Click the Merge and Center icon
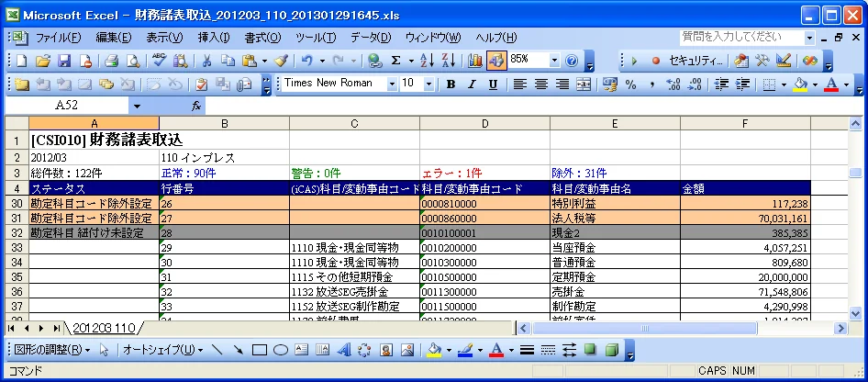Screen dimensions: 868x382 tap(584, 84)
